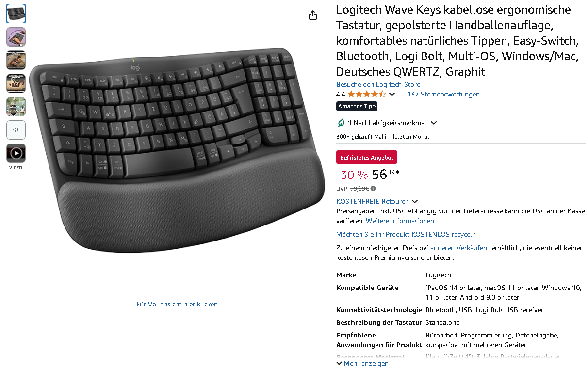
Task: Click the share icon above product image
Action: [313, 15]
